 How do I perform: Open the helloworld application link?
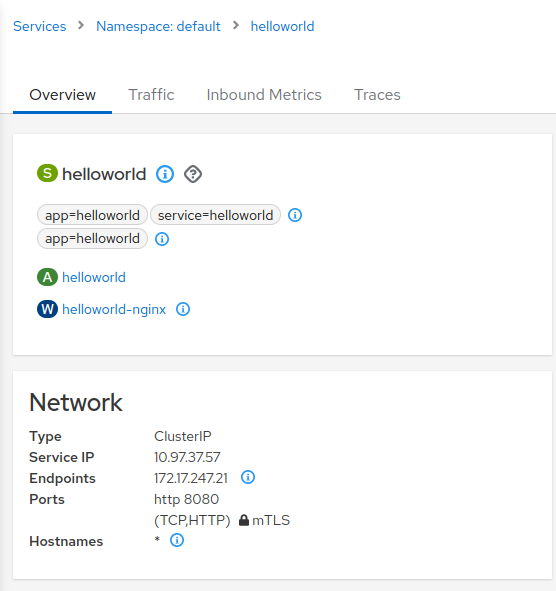94,277
